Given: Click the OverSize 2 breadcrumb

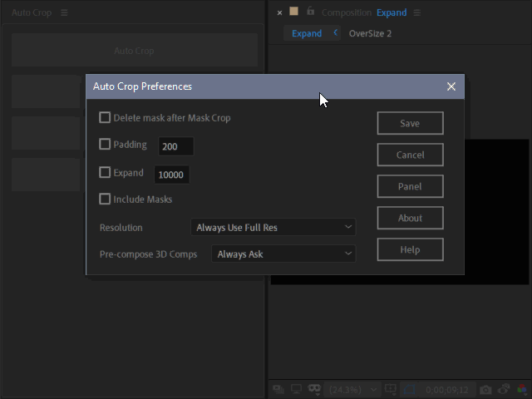Looking at the screenshot, I should [x=370, y=33].
